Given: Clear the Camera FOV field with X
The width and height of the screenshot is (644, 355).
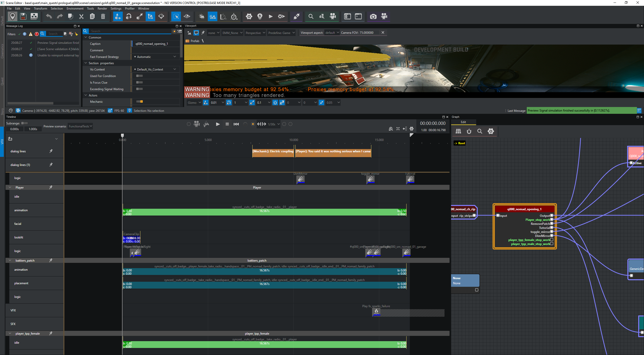Looking at the screenshot, I should (383, 32).
